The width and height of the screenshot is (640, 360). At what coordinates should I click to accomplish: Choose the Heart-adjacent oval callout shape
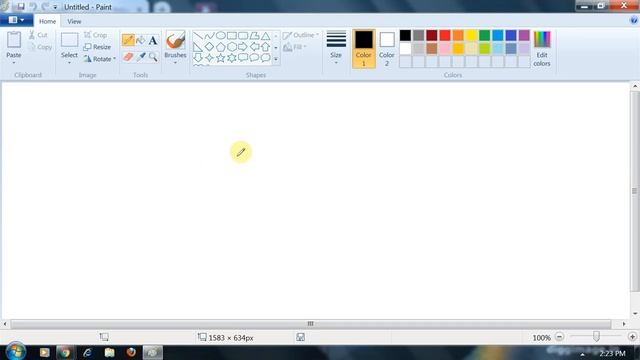click(254, 58)
